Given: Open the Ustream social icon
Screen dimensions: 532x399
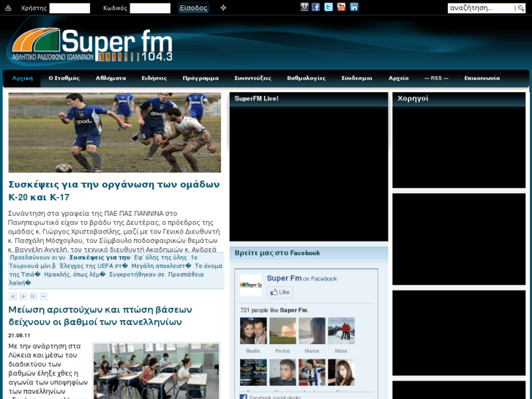Looking at the screenshot, I should click(x=304, y=7).
